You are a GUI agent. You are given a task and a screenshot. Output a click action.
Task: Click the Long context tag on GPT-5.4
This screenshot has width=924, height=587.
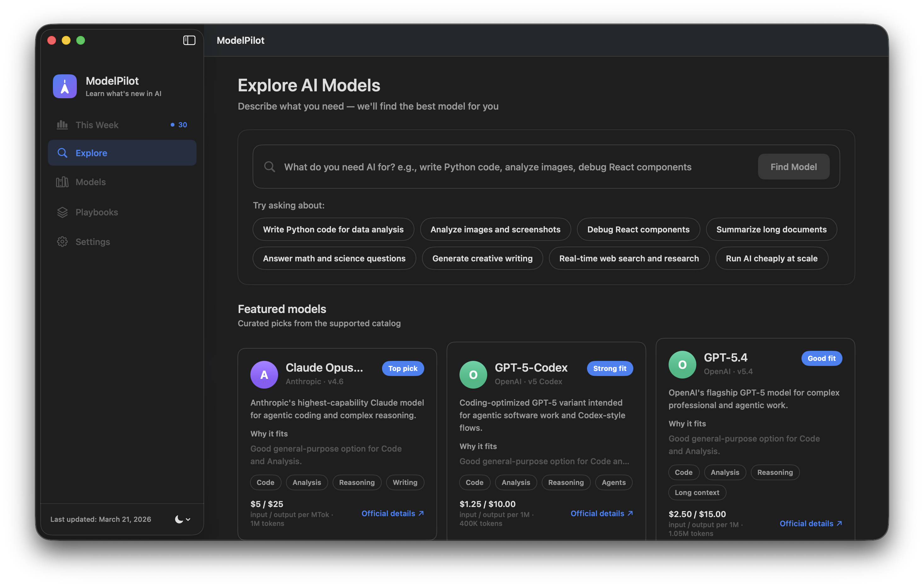coord(696,493)
